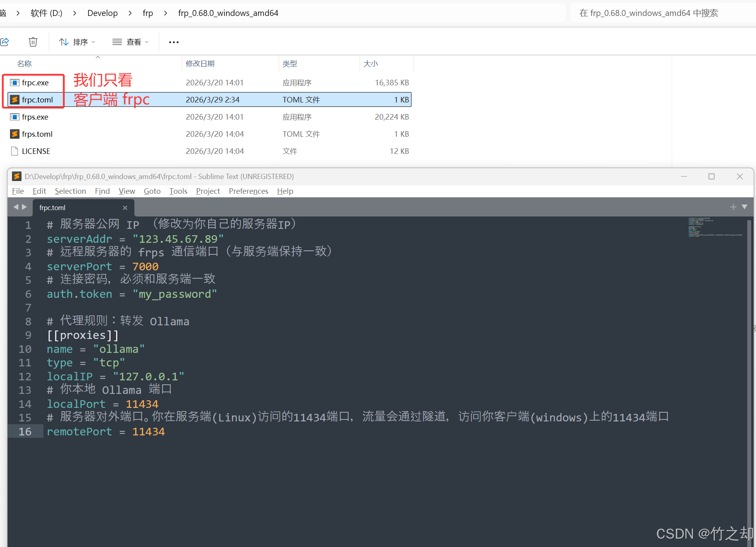Minimize the Sublime Text window
The height and width of the screenshot is (547, 756).
pos(684,176)
